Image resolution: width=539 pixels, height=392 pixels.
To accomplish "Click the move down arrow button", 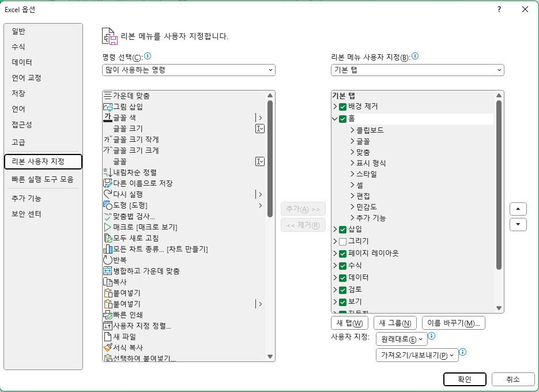I will tap(518, 225).
